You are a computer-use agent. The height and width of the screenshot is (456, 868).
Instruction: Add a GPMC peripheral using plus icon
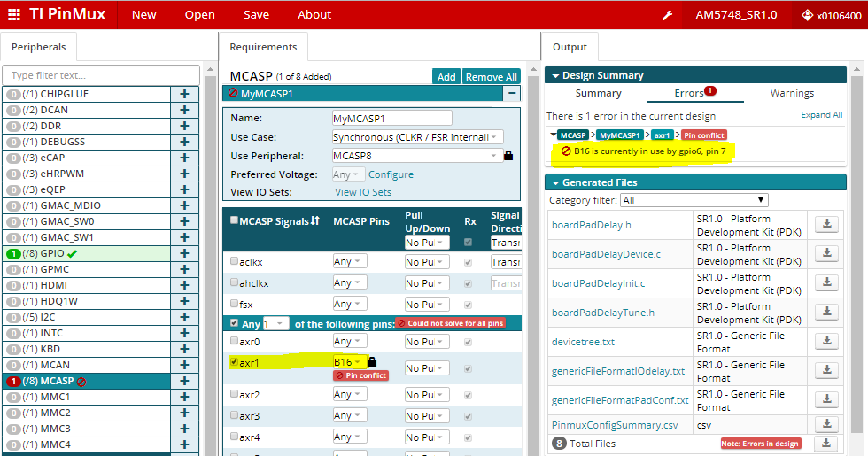tap(184, 269)
